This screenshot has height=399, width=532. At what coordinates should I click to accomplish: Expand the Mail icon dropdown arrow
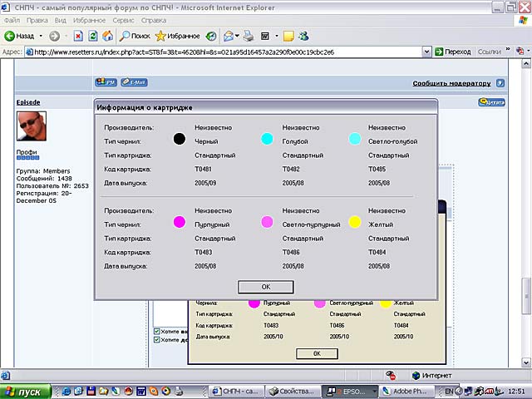click(237, 36)
